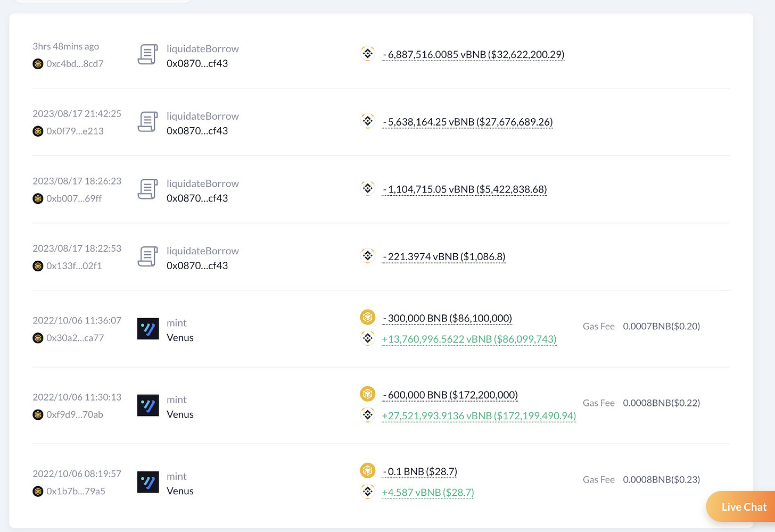Click gas fee value 0.0007BNB($0.20)
The height and width of the screenshot is (532, 775).
pyautogui.click(x=662, y=327)
